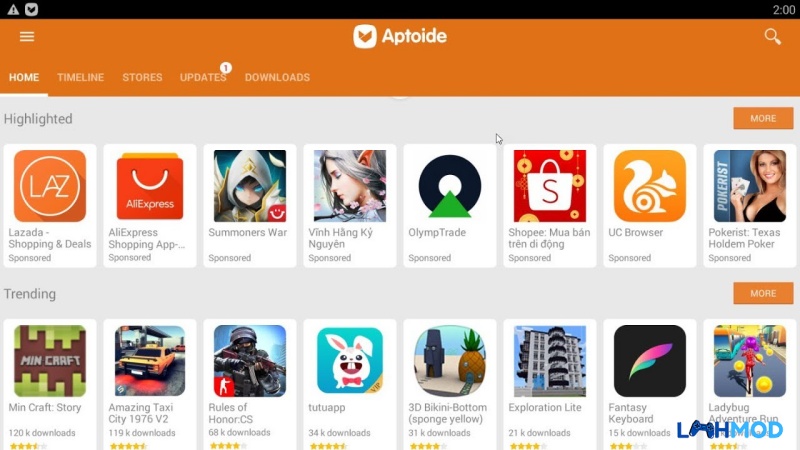Show more Trending apps

pyautogui.click(x=763, y=293)
